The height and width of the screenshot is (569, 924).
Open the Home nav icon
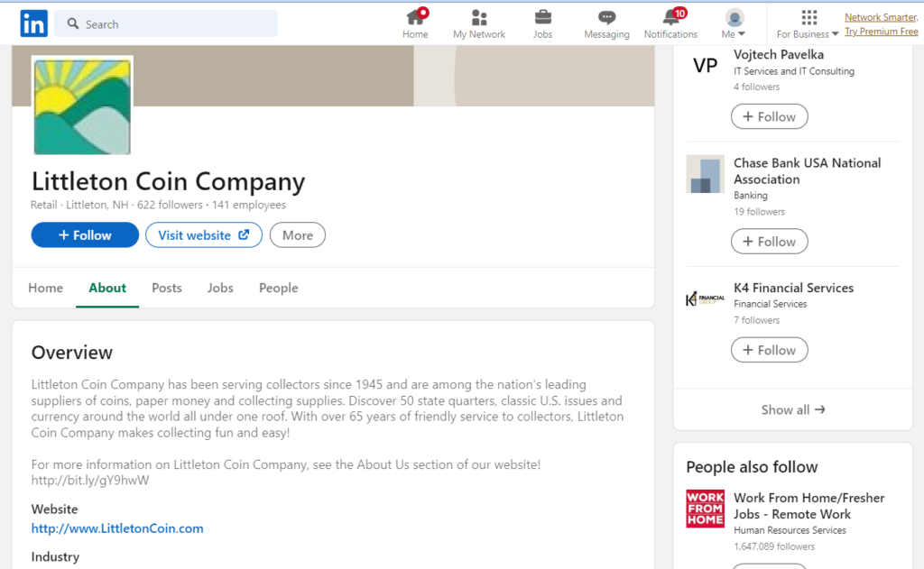pyautogui.click(x=415, y=23)
